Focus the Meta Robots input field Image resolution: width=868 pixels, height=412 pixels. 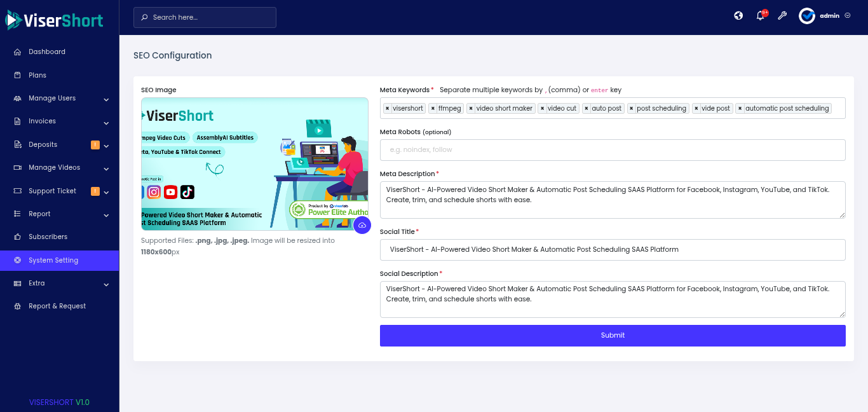tap(612, 150)
